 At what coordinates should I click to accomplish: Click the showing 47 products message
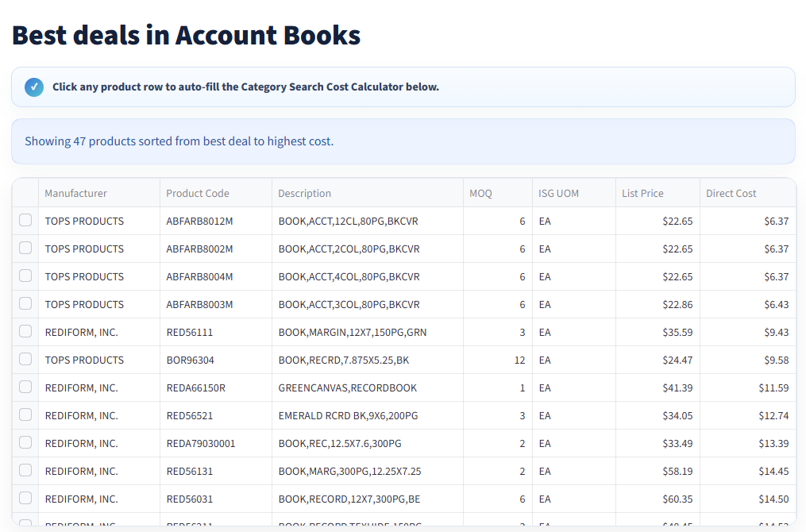(x=179, y=141)
